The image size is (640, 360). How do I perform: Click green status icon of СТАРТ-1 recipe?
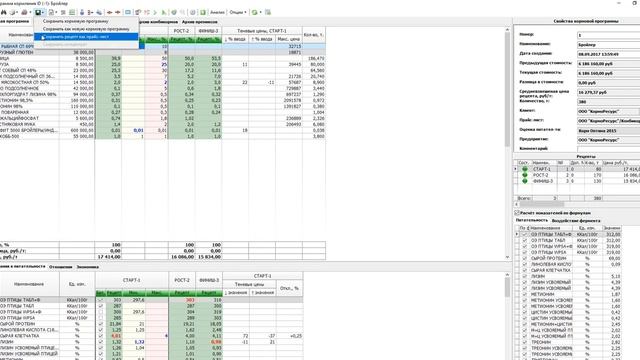[525, 169]
